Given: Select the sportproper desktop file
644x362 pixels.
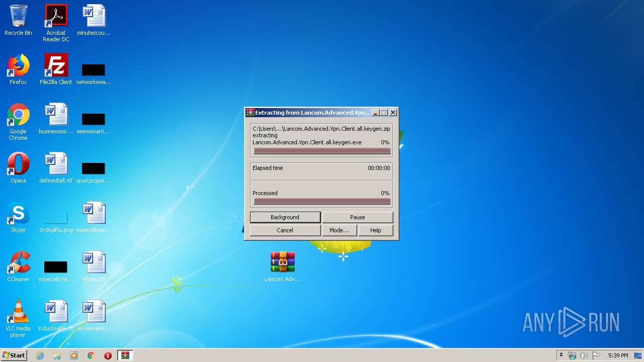Looking at the screenshot, I should 94,172.
